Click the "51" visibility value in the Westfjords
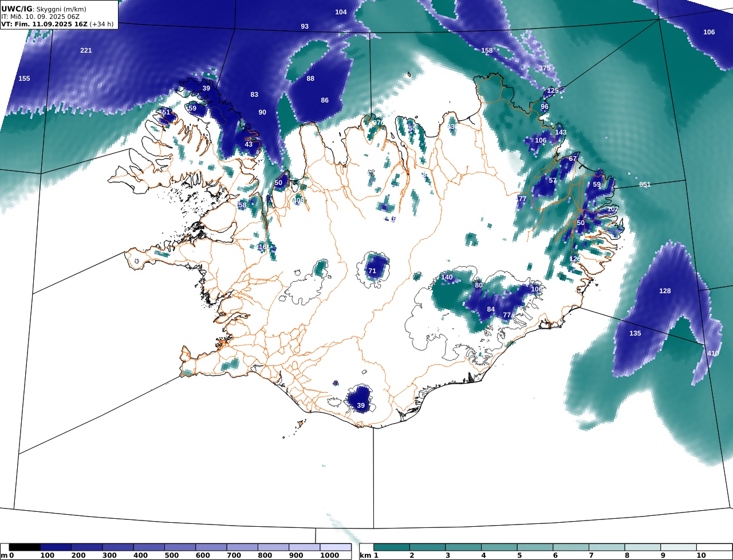This screenshot has width=733, height=560. coord(166,112)
